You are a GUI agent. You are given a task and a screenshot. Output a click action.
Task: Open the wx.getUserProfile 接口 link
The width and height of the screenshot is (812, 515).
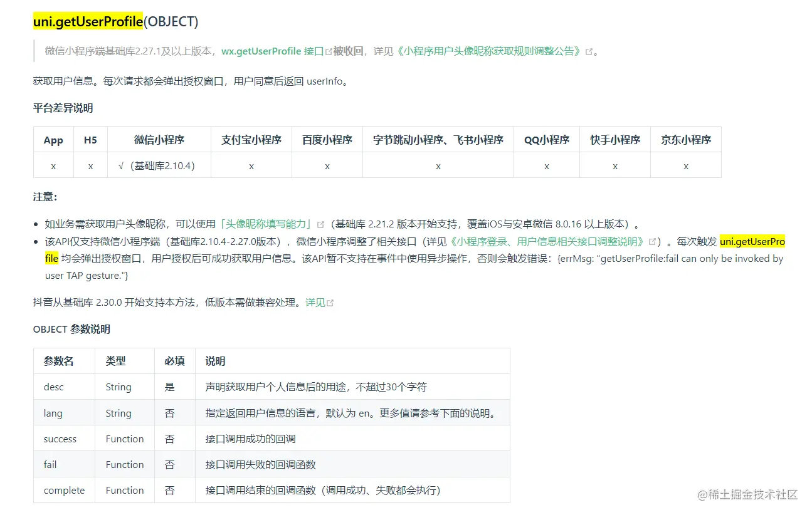(272, 51)
